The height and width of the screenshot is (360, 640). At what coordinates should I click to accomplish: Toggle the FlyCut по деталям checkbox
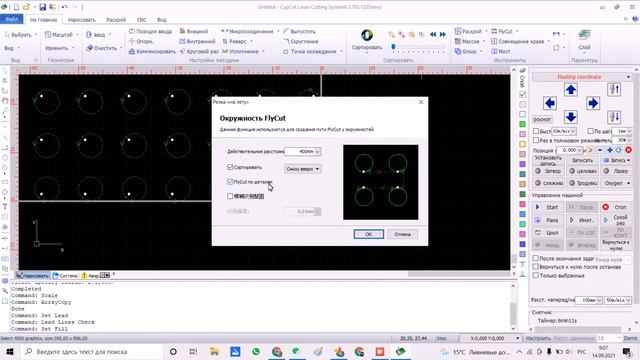[230, 182]
